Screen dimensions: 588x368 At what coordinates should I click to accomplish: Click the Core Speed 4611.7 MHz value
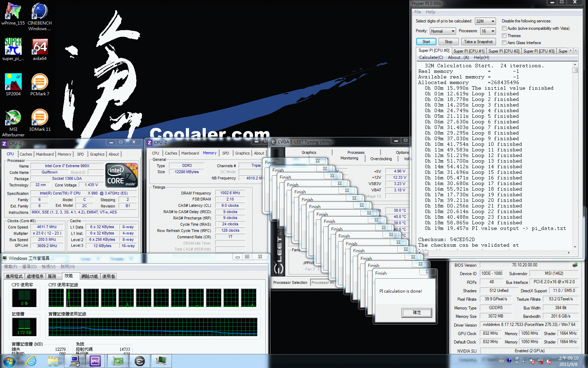(x=47, y=227)
